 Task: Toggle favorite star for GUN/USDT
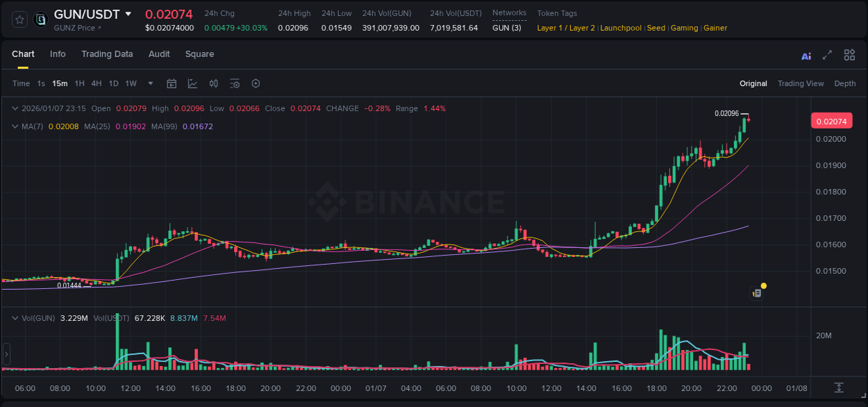19,19
